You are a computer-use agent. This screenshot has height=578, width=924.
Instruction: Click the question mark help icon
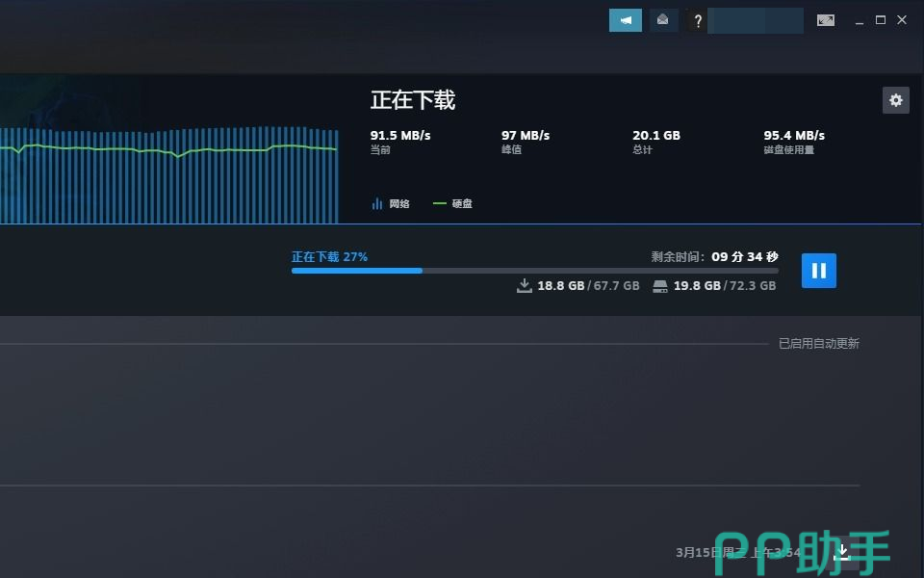(x=697, y=20)
